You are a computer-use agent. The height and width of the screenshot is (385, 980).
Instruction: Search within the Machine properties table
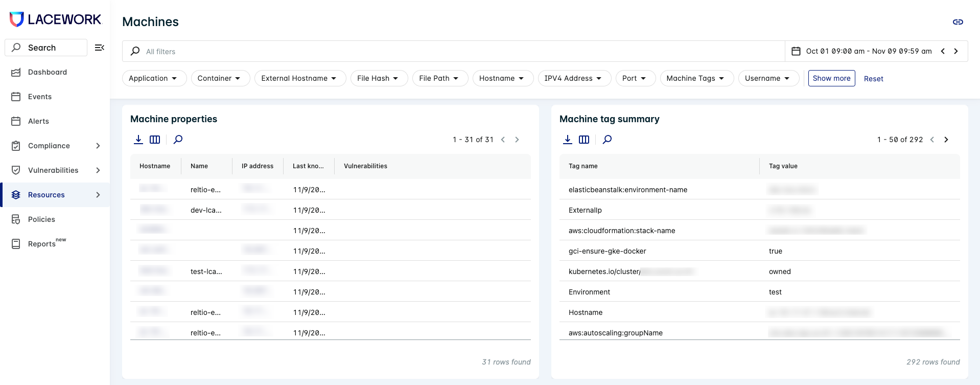point(178,140)
